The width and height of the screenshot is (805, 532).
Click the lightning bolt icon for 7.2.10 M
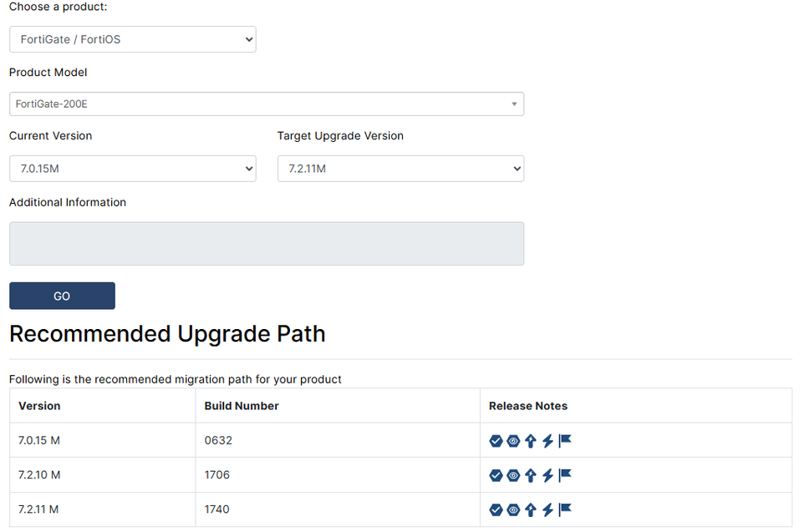coord(548,475)
